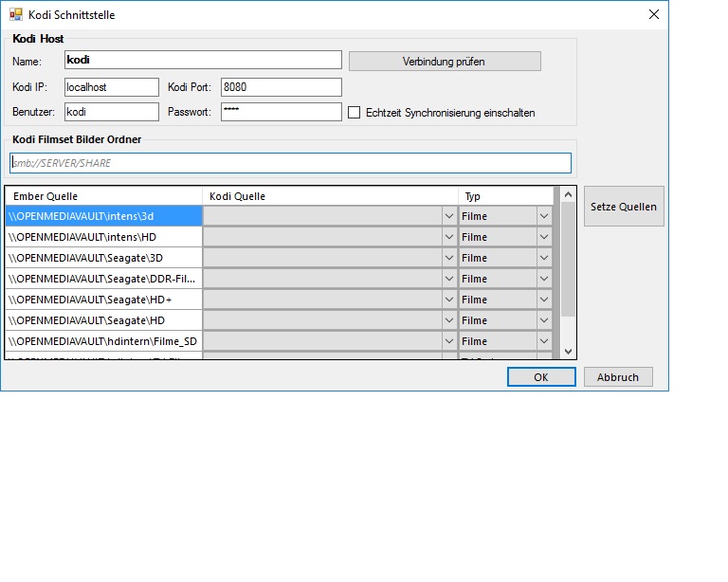Image resolution: width=728 pixels, height=582 pixels.
Task: Select row \\OPENMEDIAVAULT\hdintern\Filme_SD
Action: 104,341
